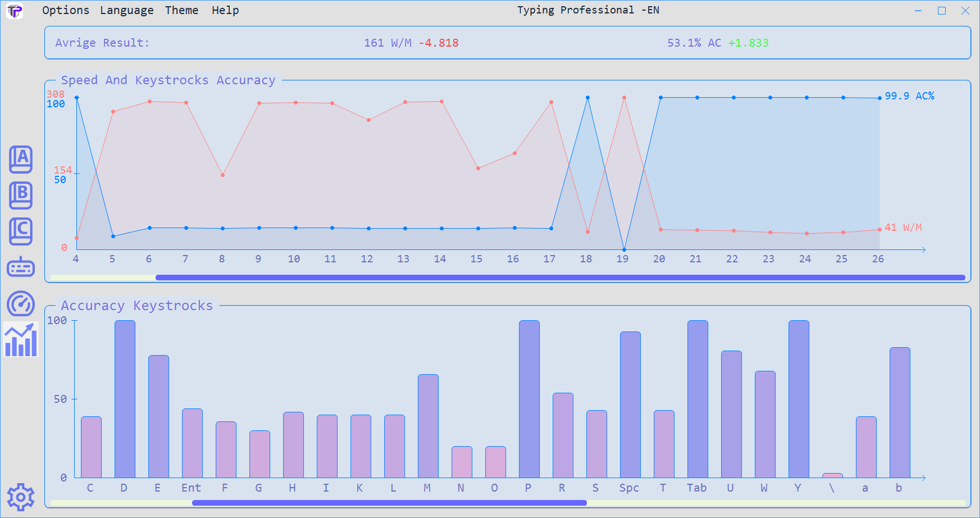Click the 53.1% AC average value

694,43
